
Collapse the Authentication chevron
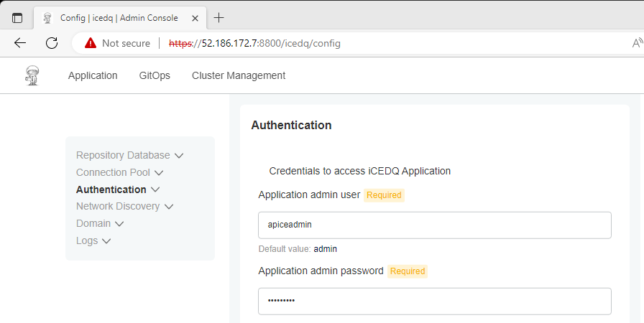pos(155,189)
